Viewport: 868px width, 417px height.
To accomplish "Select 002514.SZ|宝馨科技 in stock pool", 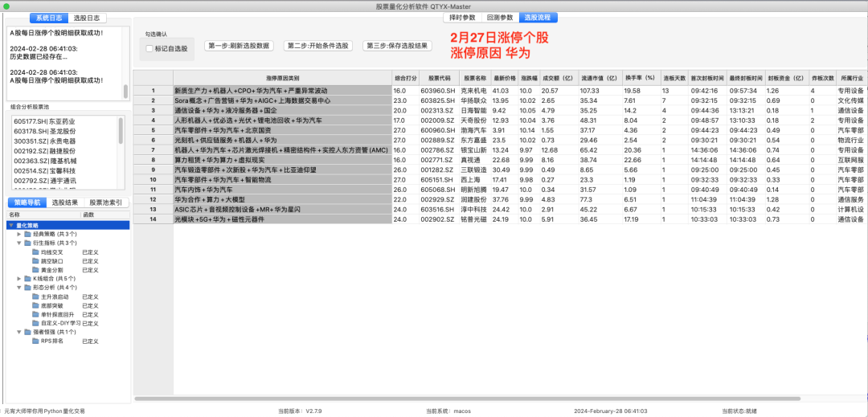I will (x=45, y=171).
